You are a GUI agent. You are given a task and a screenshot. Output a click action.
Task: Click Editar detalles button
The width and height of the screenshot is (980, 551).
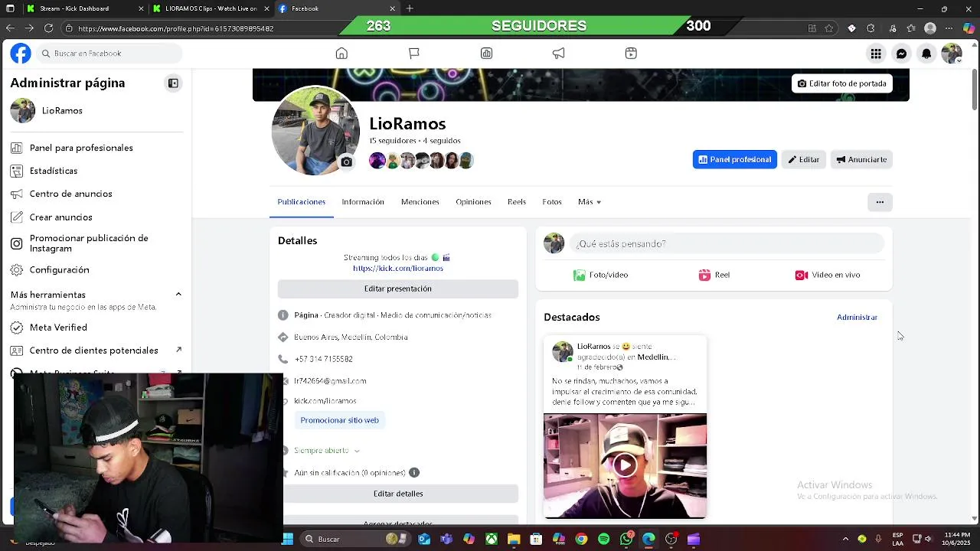point(398,494)
